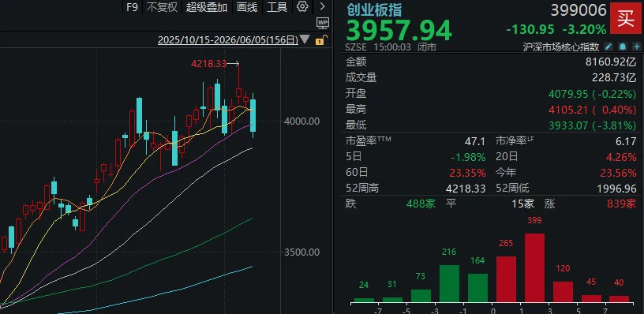Click the 金额 value 8160.92亿
Screen dimensions: 644x314
click(611, 62)
